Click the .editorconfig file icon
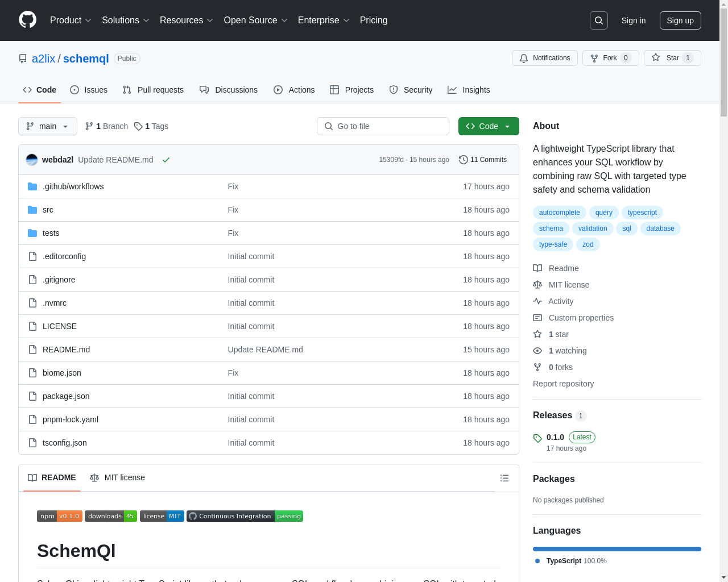728x582 pixels. tap(32, 256)
